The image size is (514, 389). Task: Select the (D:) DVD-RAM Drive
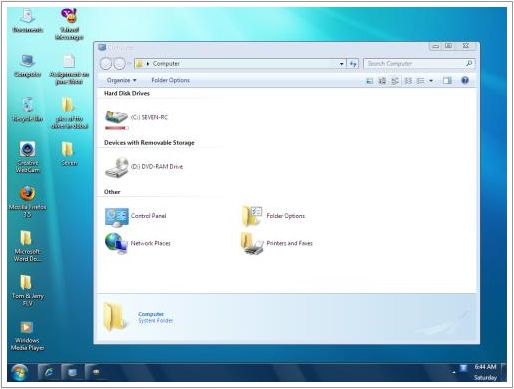tap(144, 167)
